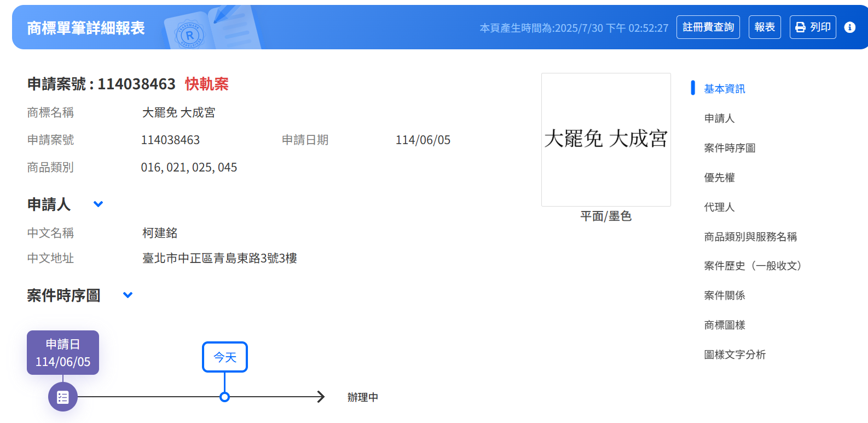Viewport: 868px width, 423px height.
Task: Click the purple application date list icon
Action: coord(63,397)
